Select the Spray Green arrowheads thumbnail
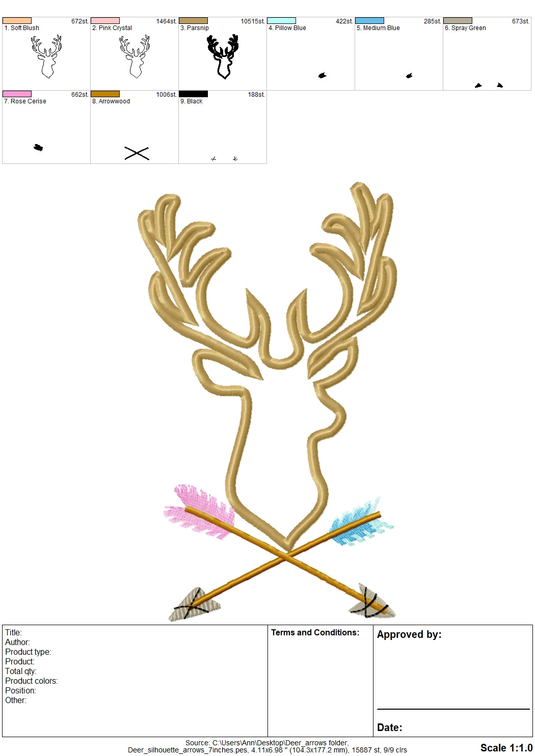Screen dimensions: 535x756 point(488,85)
